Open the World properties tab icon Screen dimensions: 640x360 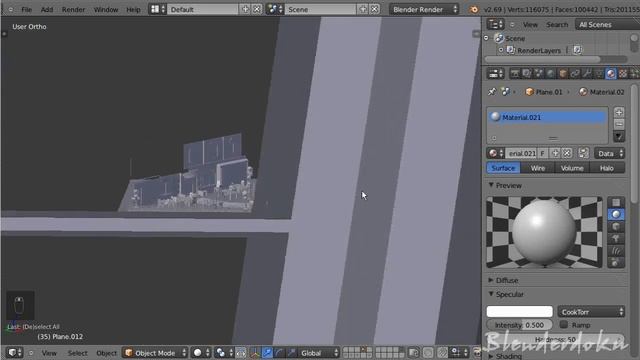tap(551, 73)
